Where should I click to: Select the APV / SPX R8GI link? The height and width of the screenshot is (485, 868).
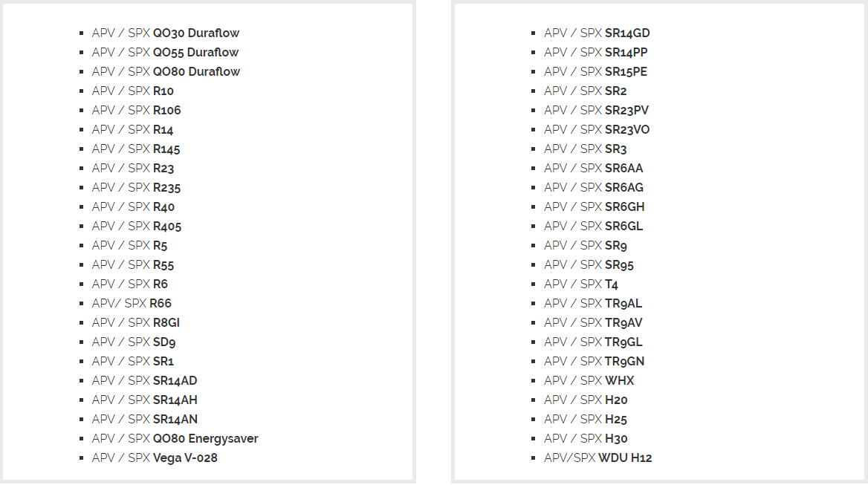coord(135,323)
